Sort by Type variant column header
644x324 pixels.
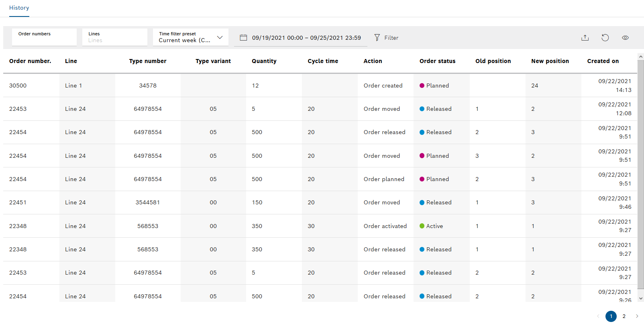(x=213, y=61)
